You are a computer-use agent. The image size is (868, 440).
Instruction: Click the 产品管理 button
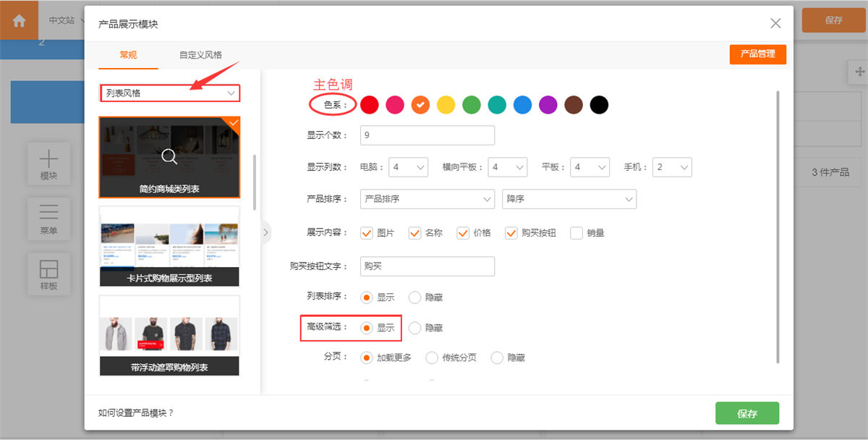point(757,54)
